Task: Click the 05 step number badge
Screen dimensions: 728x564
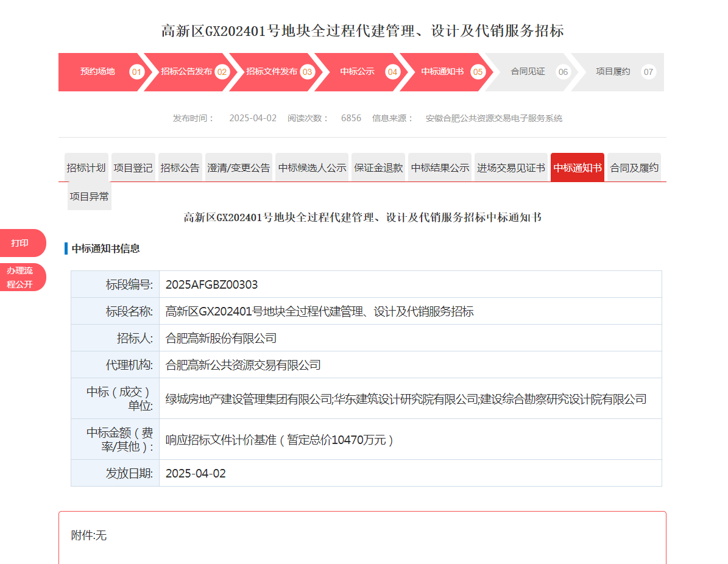Action: pyautogui.click(x=478, y=72)
